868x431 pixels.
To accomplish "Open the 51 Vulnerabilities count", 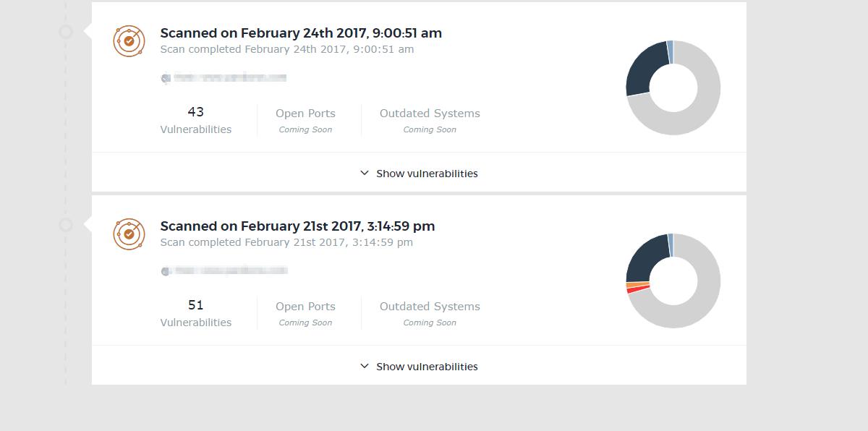I will click(x=196, y=313).
